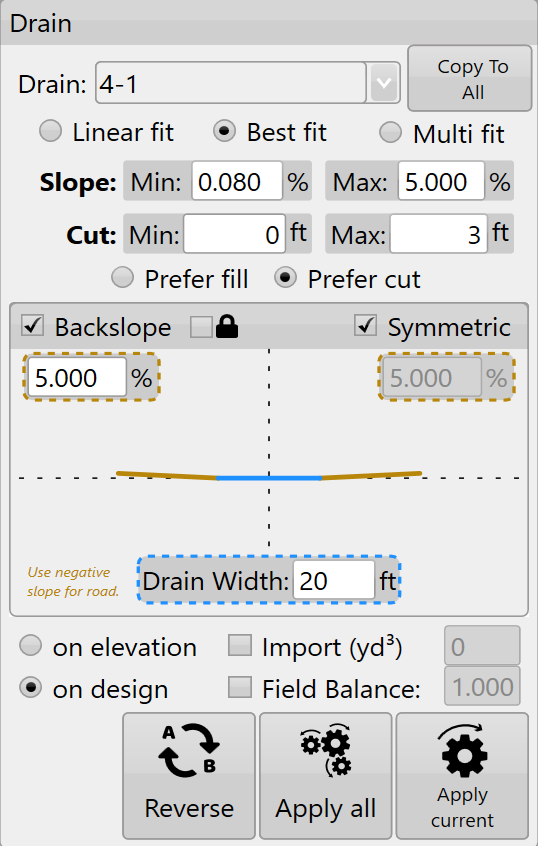This screenshot has width=538, height=846.
Task: Enable the Import (yd³) checkbox
Action: 240,645
